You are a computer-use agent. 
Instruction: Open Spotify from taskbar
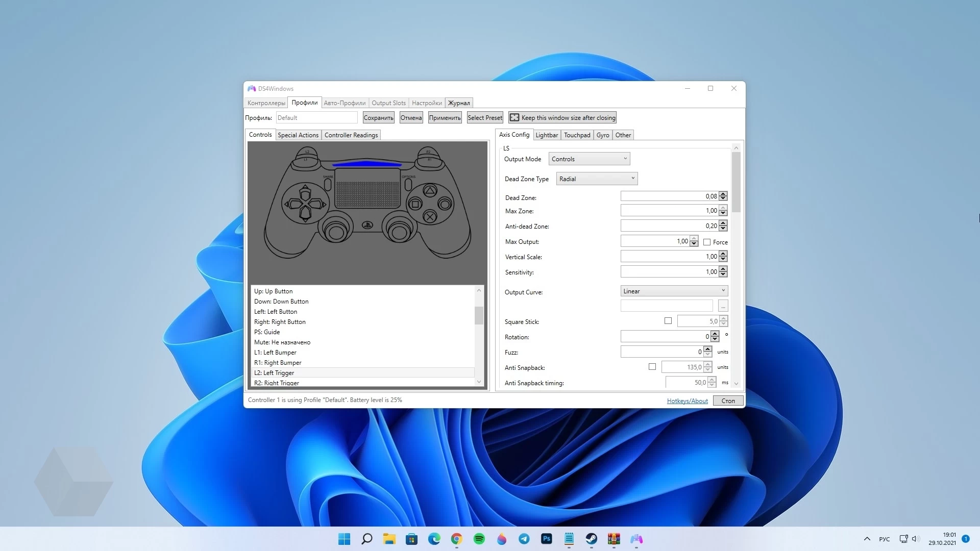tap(479, 539)
